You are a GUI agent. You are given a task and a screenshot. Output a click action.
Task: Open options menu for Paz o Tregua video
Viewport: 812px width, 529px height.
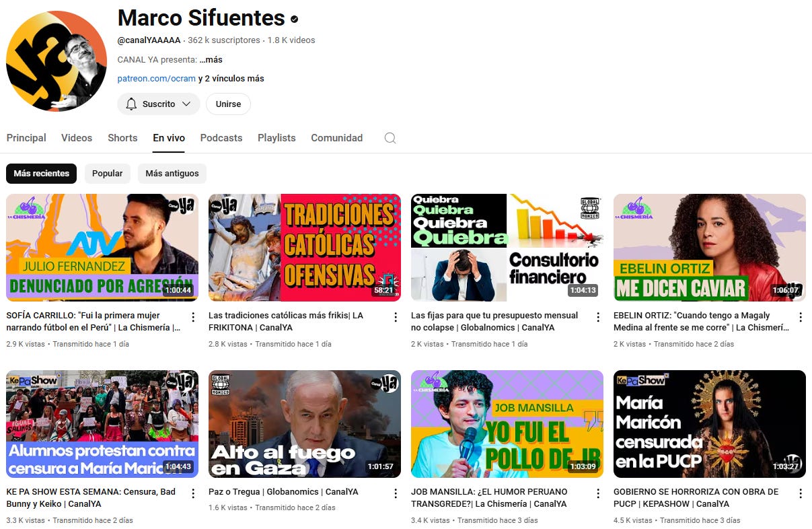coord(396,493)
